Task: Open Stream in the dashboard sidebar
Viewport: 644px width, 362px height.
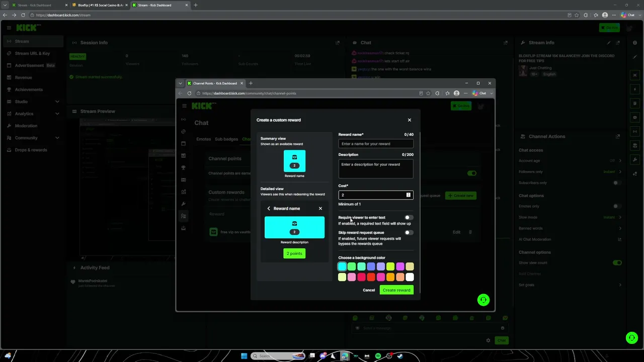Action: coord(33,41)
